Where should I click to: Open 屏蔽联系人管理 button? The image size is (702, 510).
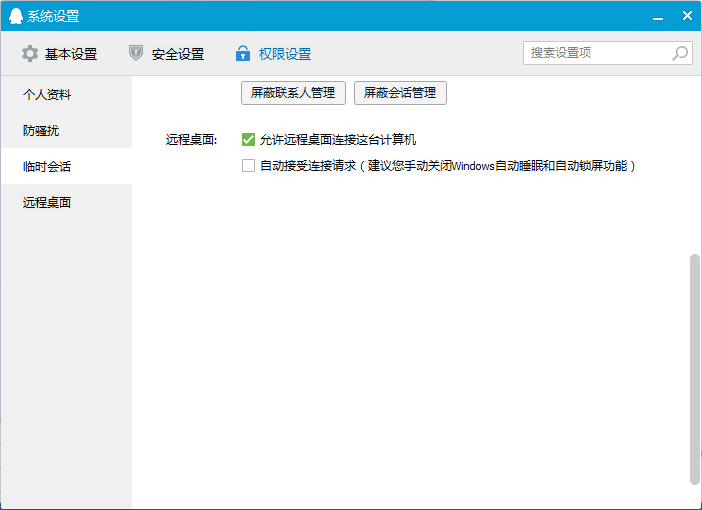pyautogui.click(x=293, y=93)
